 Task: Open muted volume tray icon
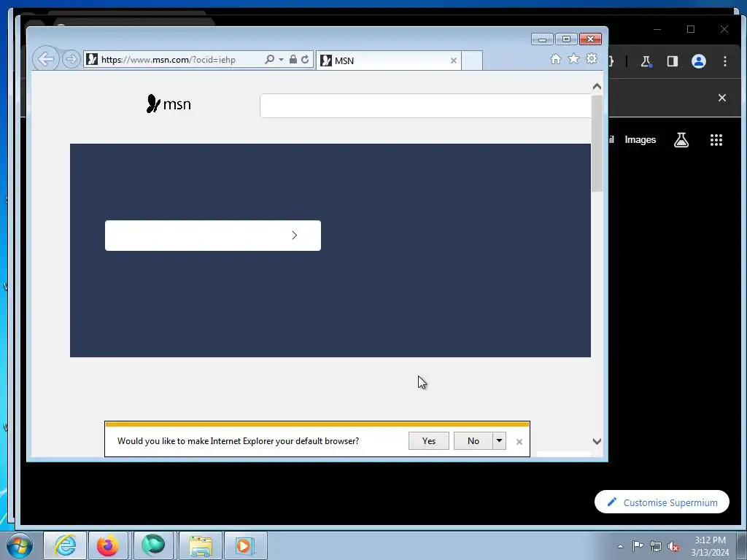click(673, 547)
